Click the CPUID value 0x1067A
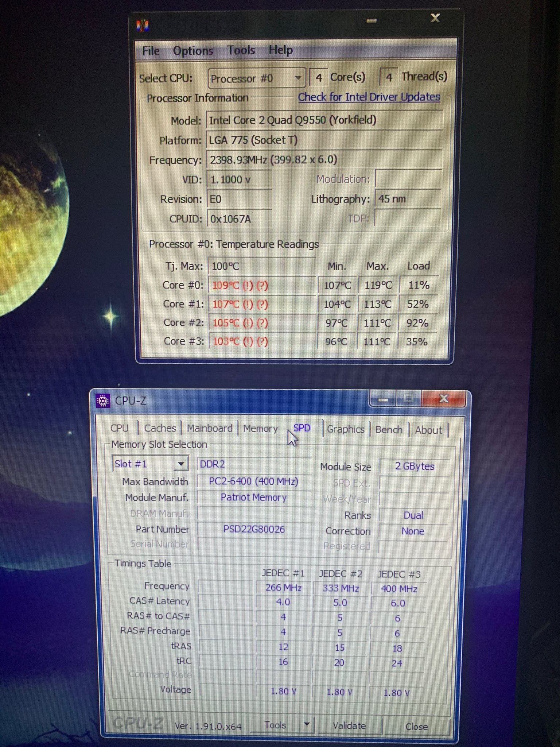 (x=240, y=219)
